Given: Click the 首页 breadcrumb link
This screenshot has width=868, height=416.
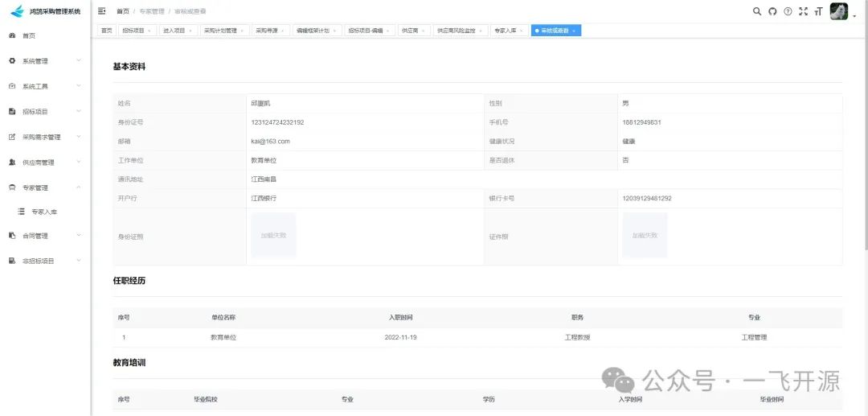Looking at the screenshot, I should point(122,11).
